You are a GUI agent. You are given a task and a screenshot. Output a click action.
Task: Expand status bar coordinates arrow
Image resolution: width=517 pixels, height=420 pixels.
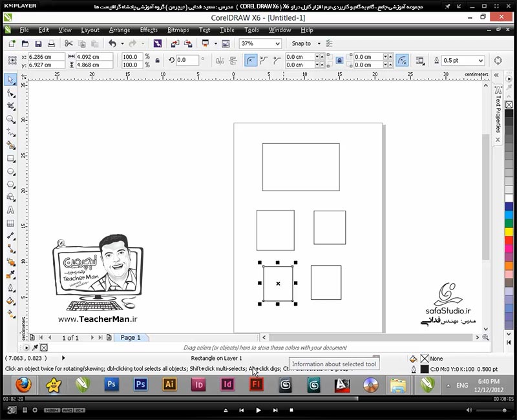pyautogui.click(x=63, y=358)
